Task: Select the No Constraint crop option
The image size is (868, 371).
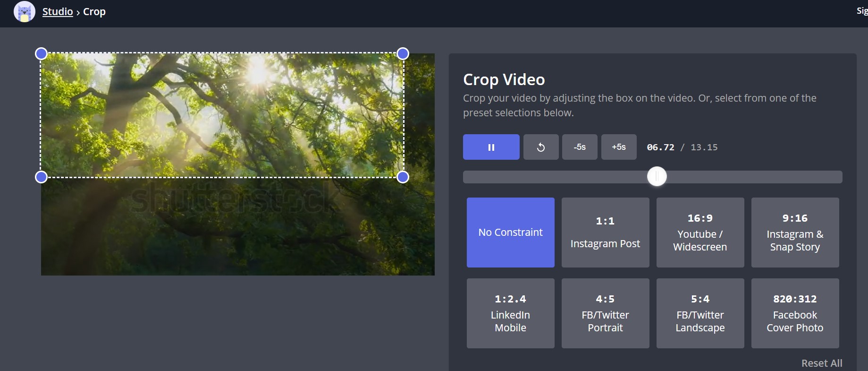Action: pyautogui.click(x=510, y=233)
